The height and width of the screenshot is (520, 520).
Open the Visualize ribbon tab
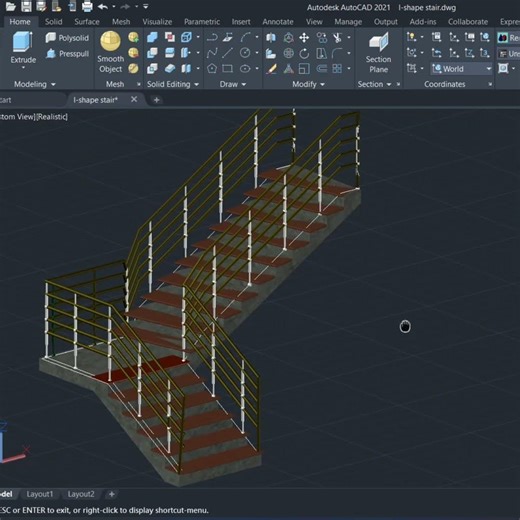tap(157, 22)
